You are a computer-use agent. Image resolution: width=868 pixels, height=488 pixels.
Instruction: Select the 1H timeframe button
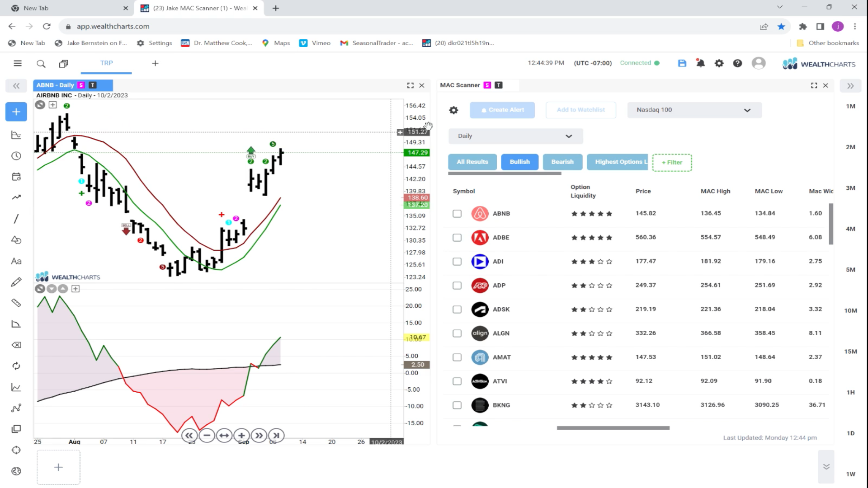point(850,392)
